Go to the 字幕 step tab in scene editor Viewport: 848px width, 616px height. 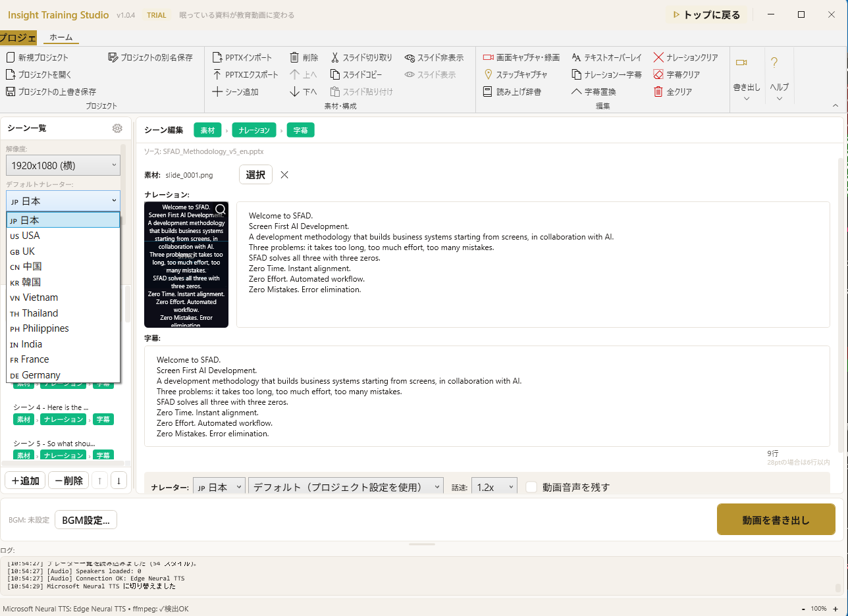tap(300, 130)
